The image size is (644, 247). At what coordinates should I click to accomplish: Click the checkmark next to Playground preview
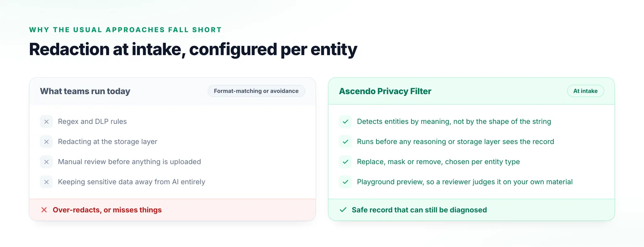coord(345,182)
